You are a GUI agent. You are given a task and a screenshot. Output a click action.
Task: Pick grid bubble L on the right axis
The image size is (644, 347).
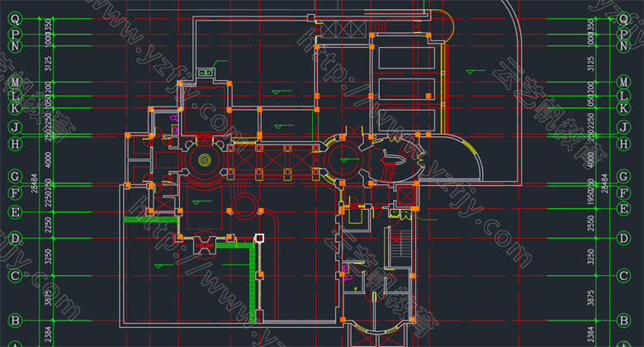pyautogui.click(x=623, y=96)
